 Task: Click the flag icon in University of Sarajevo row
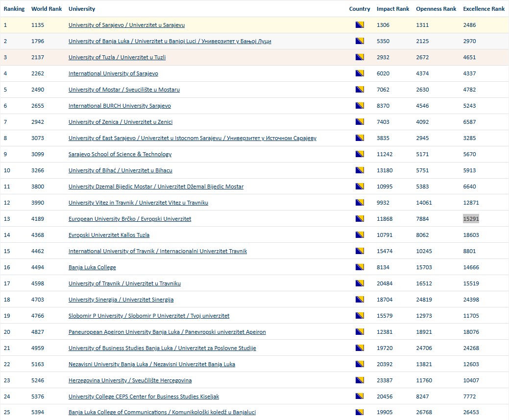[x=360, y=24]
